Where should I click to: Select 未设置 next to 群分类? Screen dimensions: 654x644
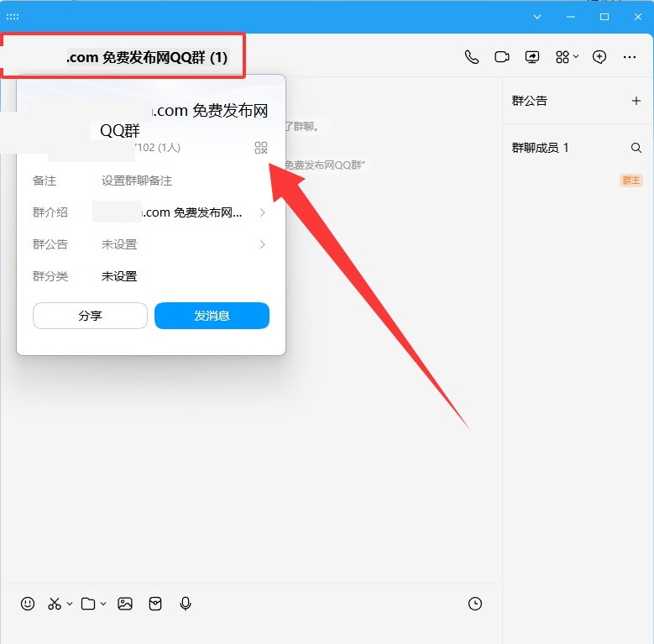[119, 276]
